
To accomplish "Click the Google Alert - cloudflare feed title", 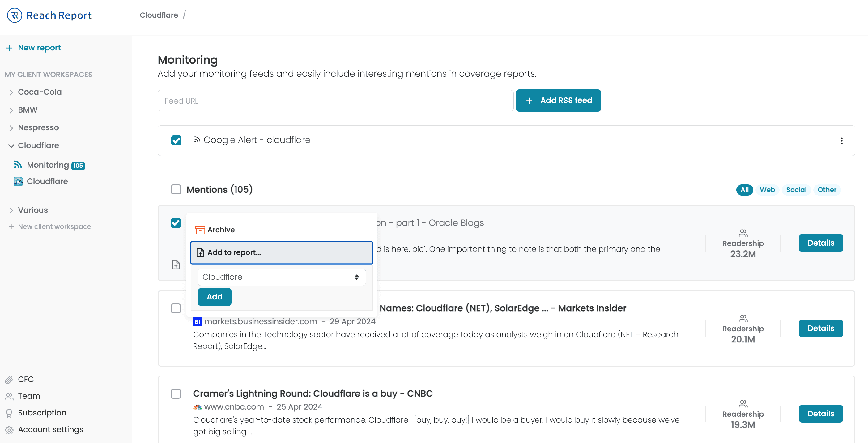I will 257,140.
